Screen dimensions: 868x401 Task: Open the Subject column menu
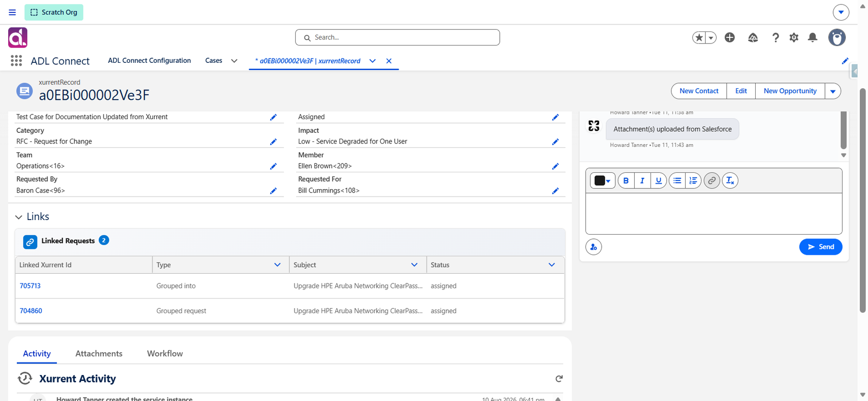[414, 265]
